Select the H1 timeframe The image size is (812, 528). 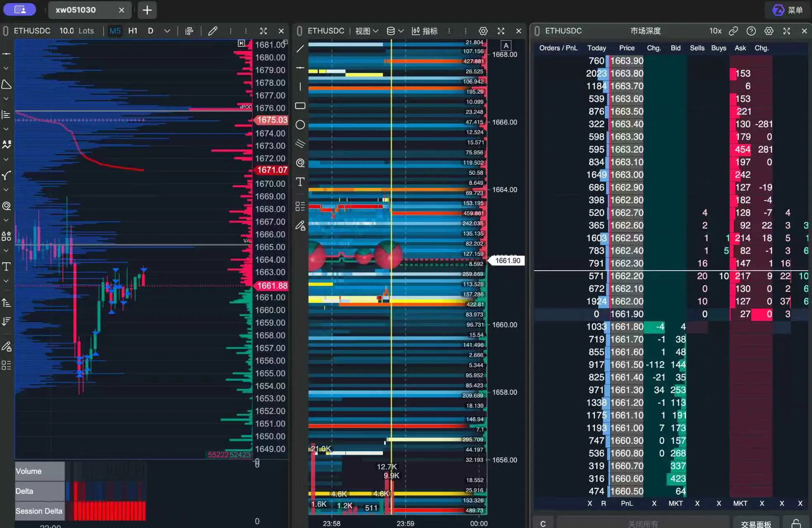(132, 31)
